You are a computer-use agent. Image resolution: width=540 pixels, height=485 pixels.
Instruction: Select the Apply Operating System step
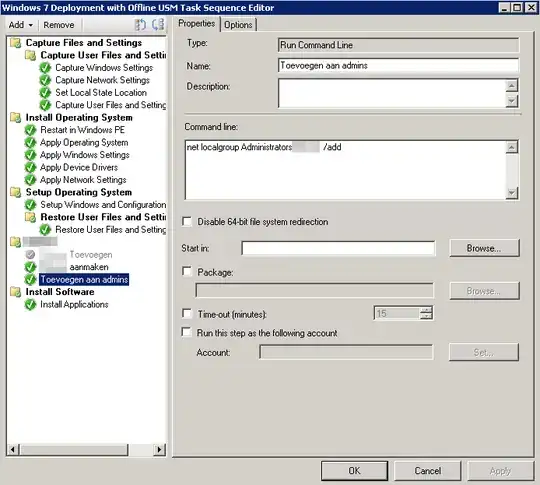click(84, 143)
